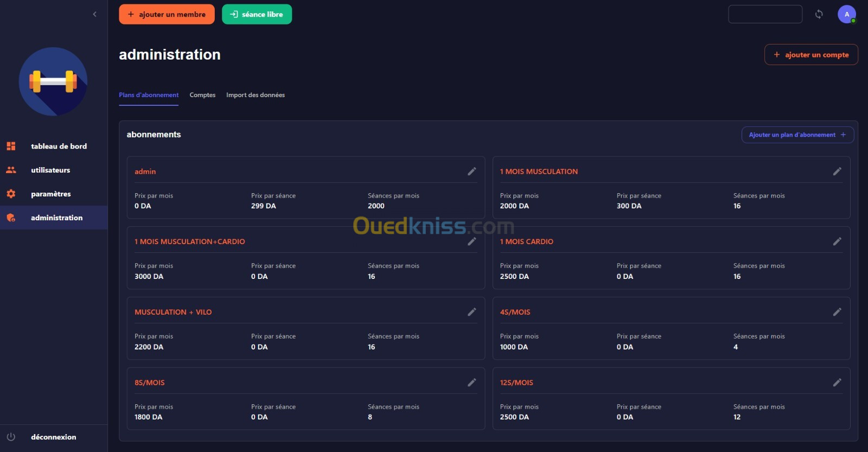Image resolution: width=868 pixels, height=452 pixels.
Task: Click the 300 DA price per session
Action: 629,206
